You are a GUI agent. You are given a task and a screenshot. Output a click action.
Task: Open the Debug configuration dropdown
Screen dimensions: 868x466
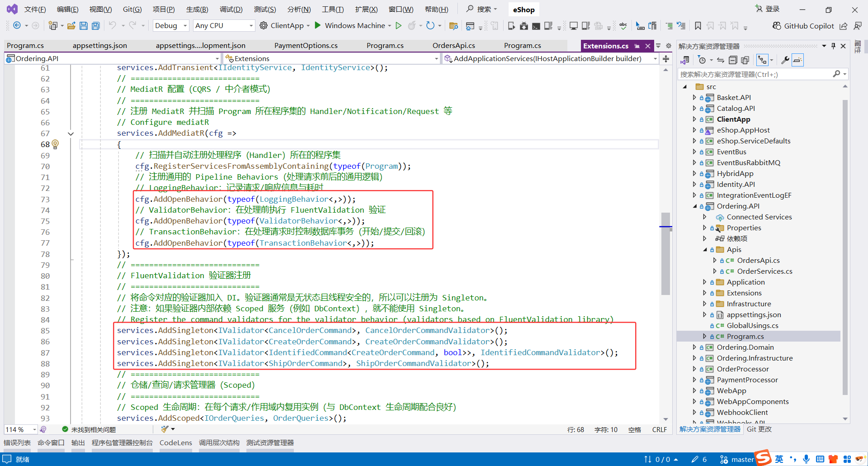click(171, 26)
